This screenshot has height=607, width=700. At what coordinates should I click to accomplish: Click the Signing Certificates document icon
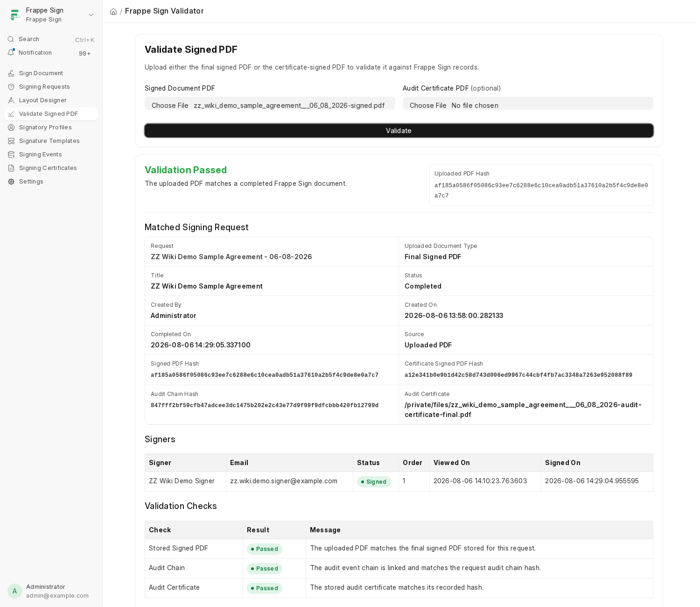[x=11, y=168]
